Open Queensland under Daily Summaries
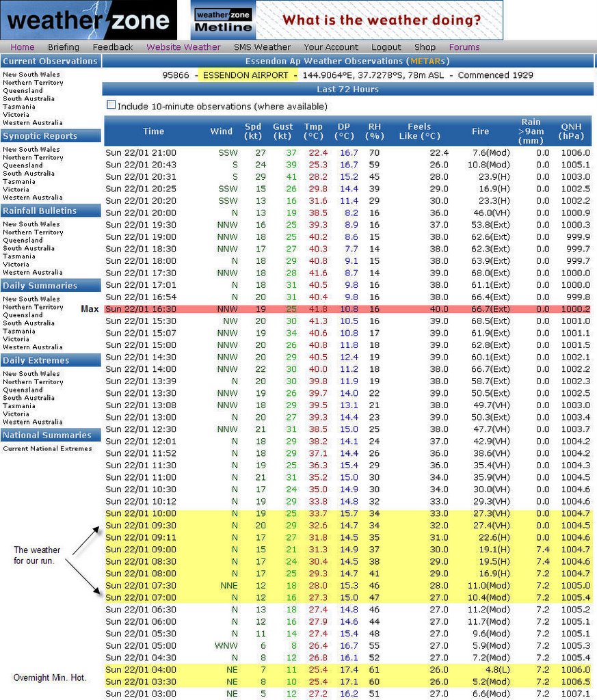597x700 pixels. pos(23,315)
